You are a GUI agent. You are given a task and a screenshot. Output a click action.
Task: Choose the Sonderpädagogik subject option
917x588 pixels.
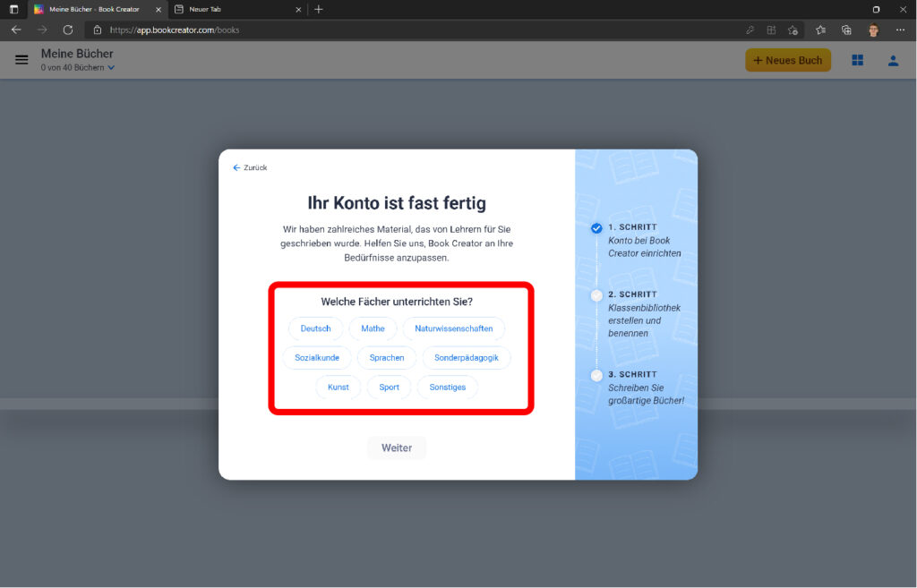coord(466,358)
